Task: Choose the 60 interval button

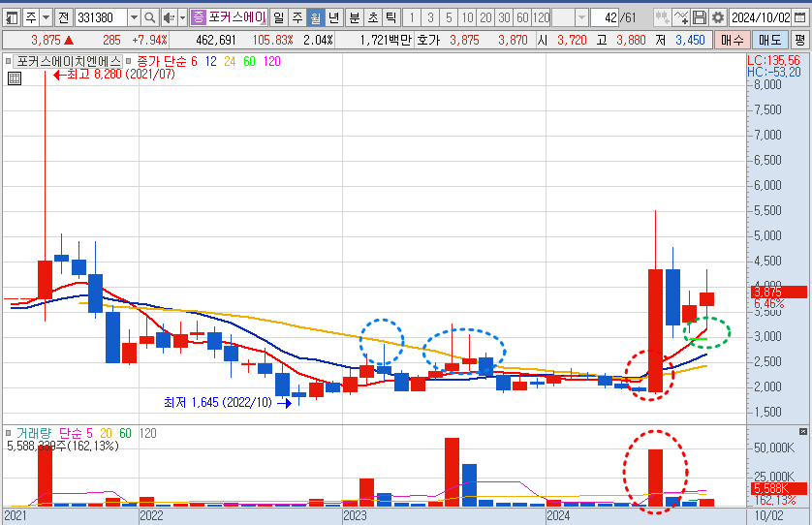Action: [522, 18]
